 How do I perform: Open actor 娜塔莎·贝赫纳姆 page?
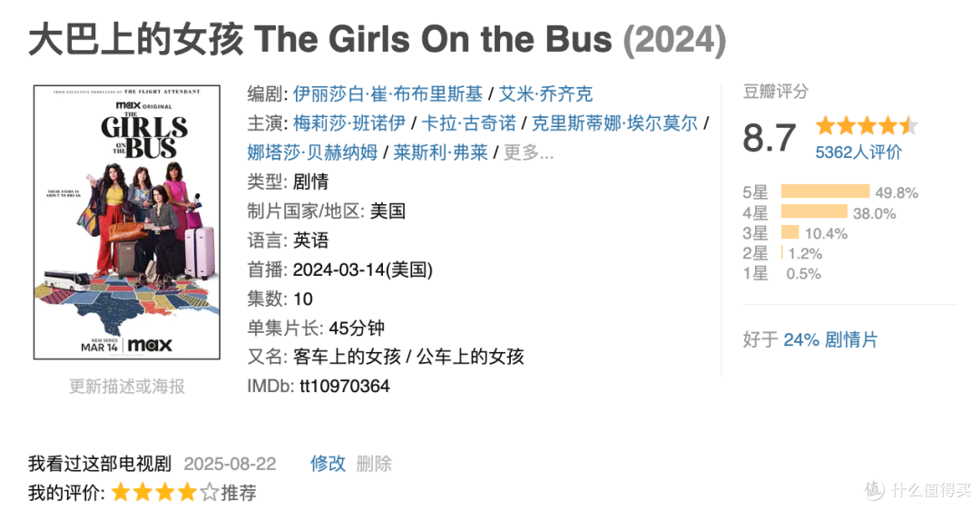tap(312, 152)
